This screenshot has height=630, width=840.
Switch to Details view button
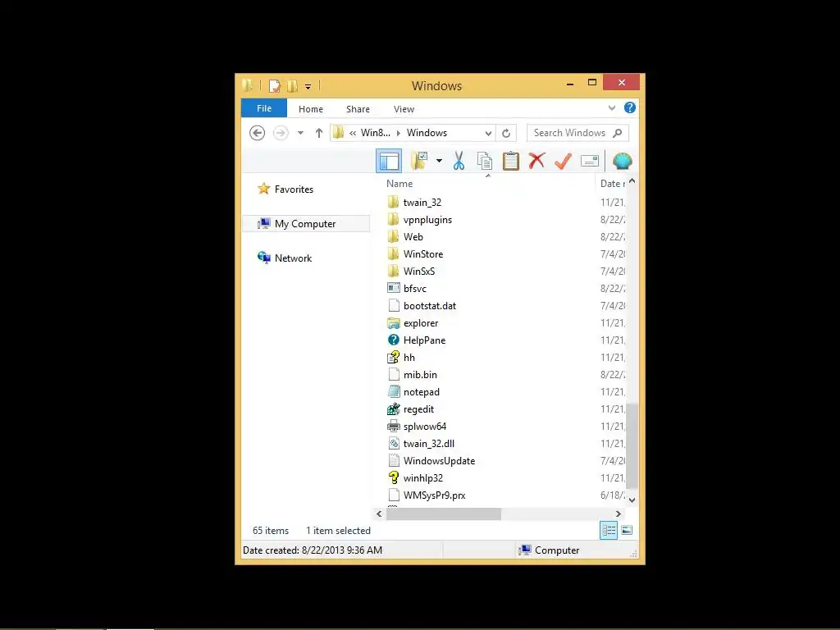[x=609, y=531]
